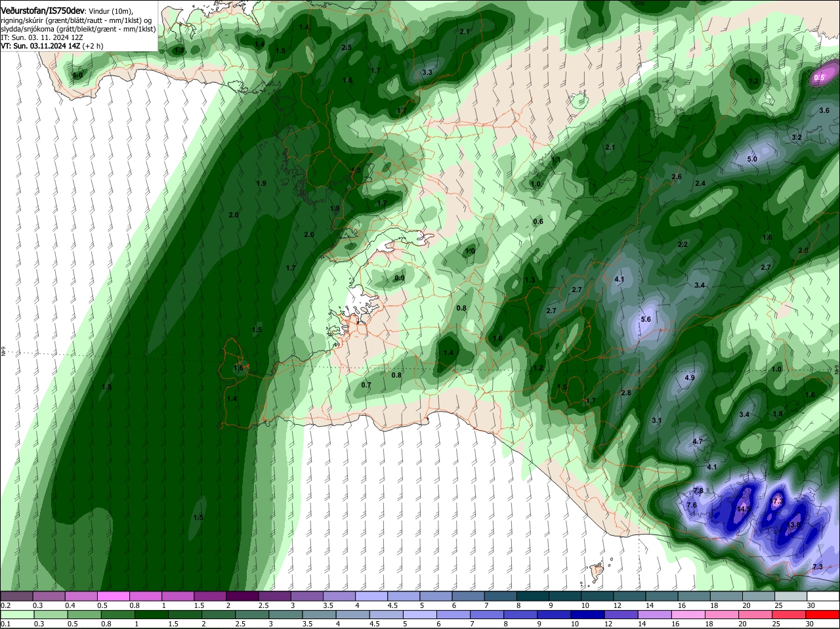This screenshot has height=629, width=840.
Task: Click the 3.6 precipitation value label
Action: pyautogui.click(x=825, y=110)
